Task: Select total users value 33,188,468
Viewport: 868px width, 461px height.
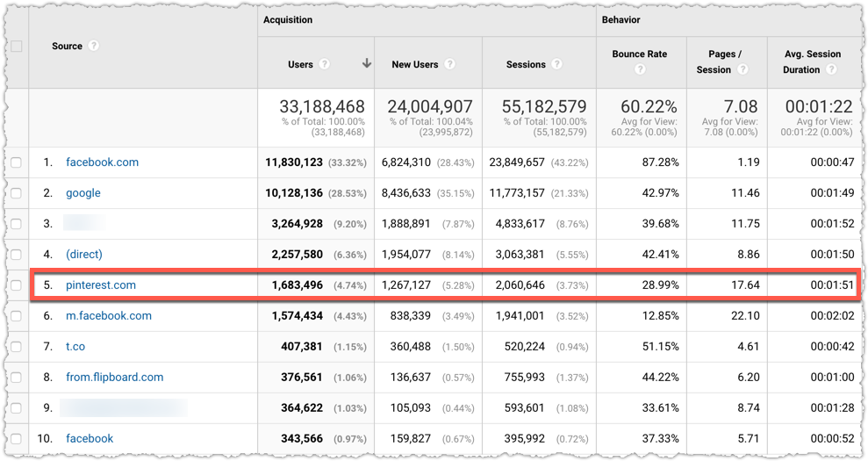Action: pos(321,106)
